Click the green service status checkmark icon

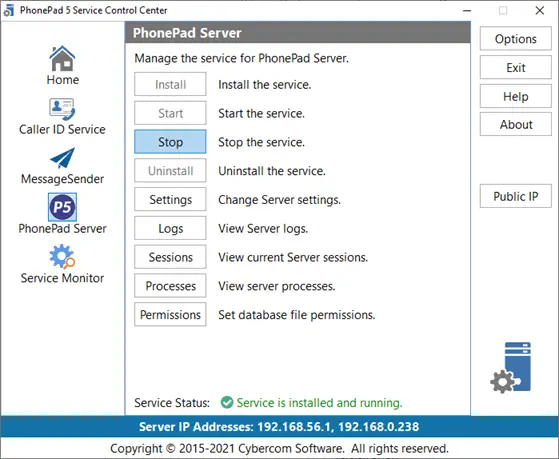(x=227, y=402)
